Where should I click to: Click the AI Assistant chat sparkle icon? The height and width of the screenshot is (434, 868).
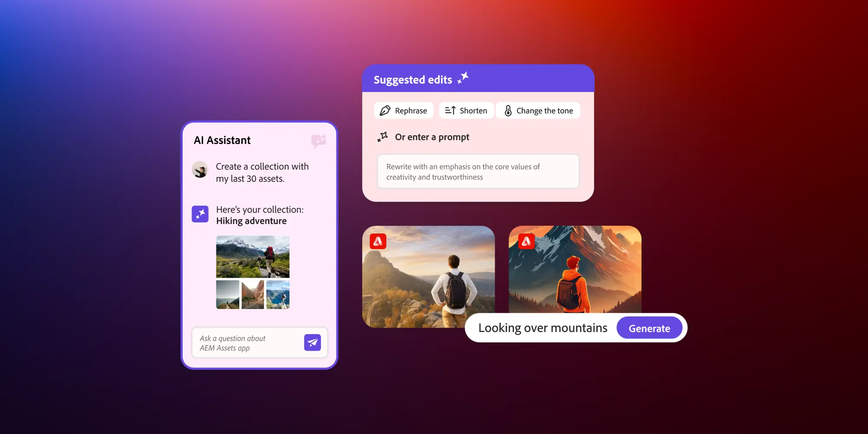click(x=319, y=141)
